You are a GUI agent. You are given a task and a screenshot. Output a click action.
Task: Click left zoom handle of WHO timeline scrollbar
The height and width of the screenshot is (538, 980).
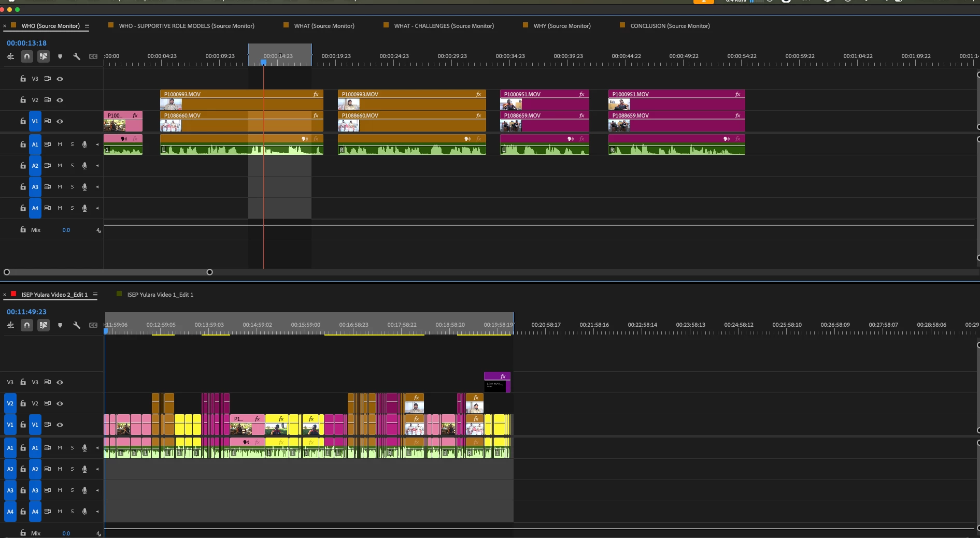[7, 272]
